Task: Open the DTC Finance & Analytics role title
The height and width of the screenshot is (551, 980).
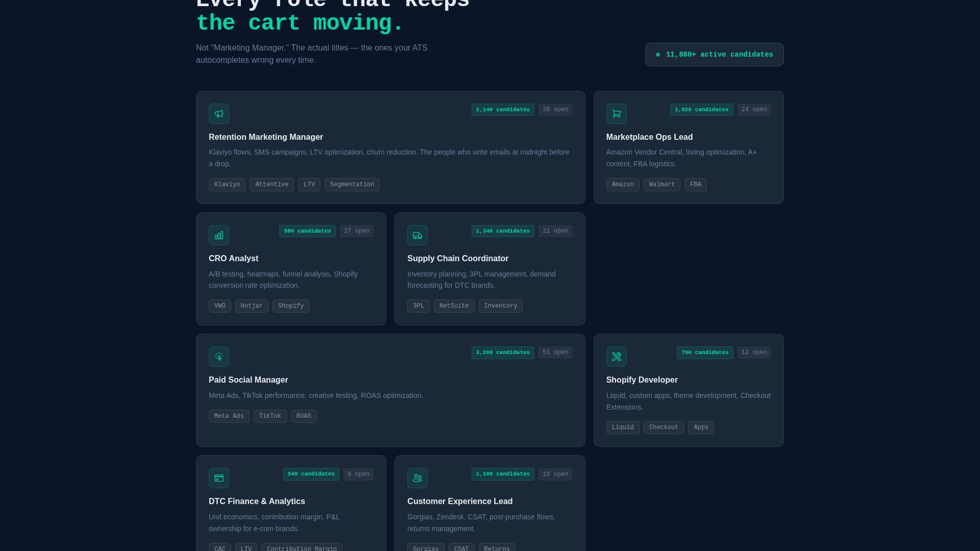Action: (x=257, y=502)
